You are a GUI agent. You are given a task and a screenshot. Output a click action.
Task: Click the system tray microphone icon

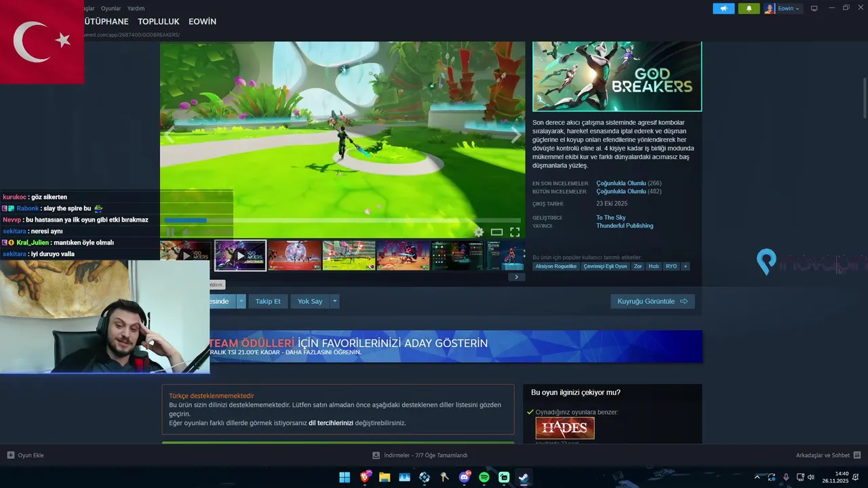(x=786, y=477)
